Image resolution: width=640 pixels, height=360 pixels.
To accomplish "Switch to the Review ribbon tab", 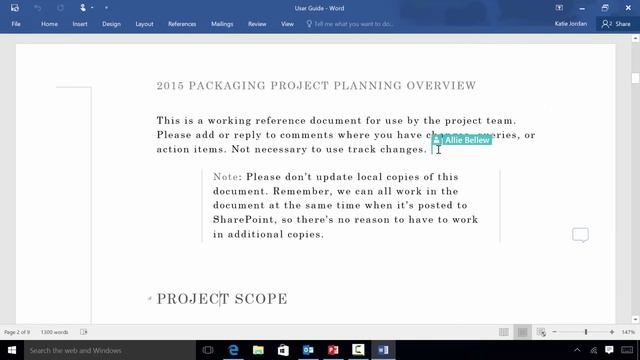I will (x=257, y=24).
